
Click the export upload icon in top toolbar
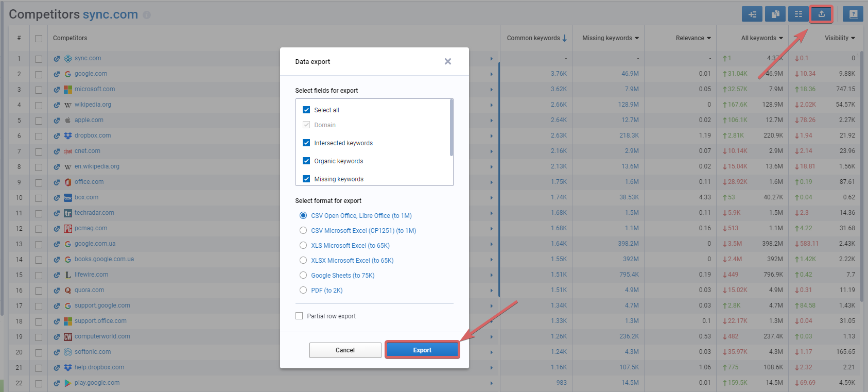click(821, 14)
